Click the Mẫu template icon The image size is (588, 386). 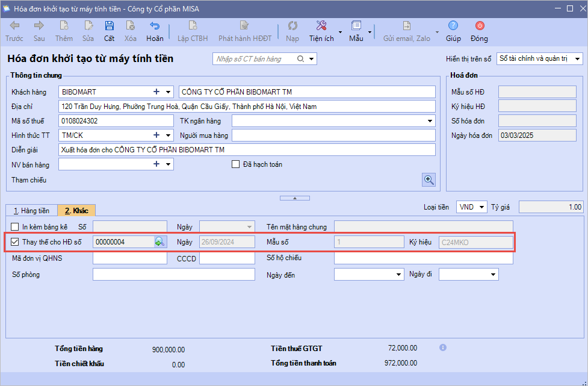pos(356,26)
